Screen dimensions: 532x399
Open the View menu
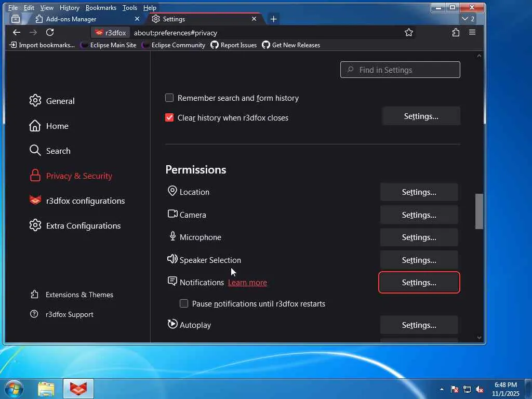click(47, 7)
